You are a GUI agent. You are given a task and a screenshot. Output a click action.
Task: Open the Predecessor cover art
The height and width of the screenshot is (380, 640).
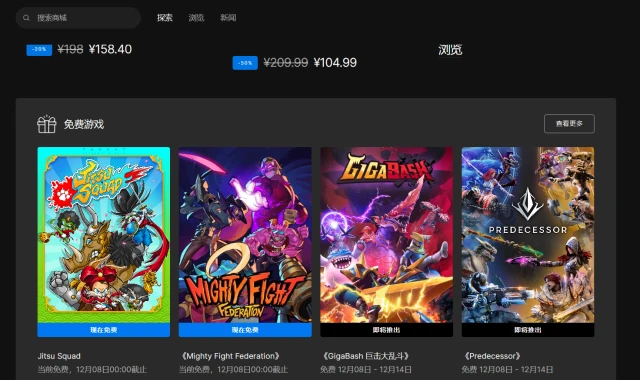(x=528, y=235)
